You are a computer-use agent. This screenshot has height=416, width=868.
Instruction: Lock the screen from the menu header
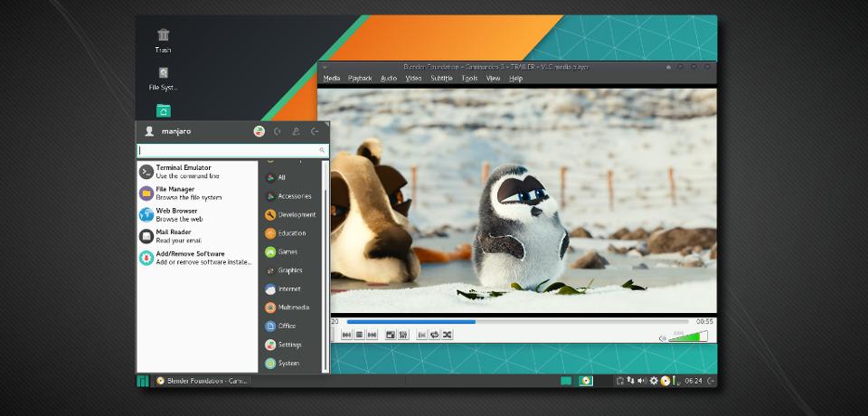click(278, 131)
